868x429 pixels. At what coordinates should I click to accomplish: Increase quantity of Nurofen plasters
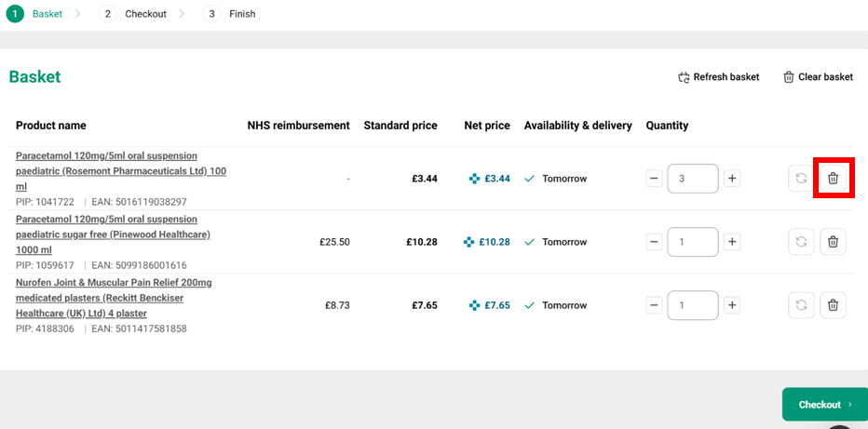coord(732,305)
